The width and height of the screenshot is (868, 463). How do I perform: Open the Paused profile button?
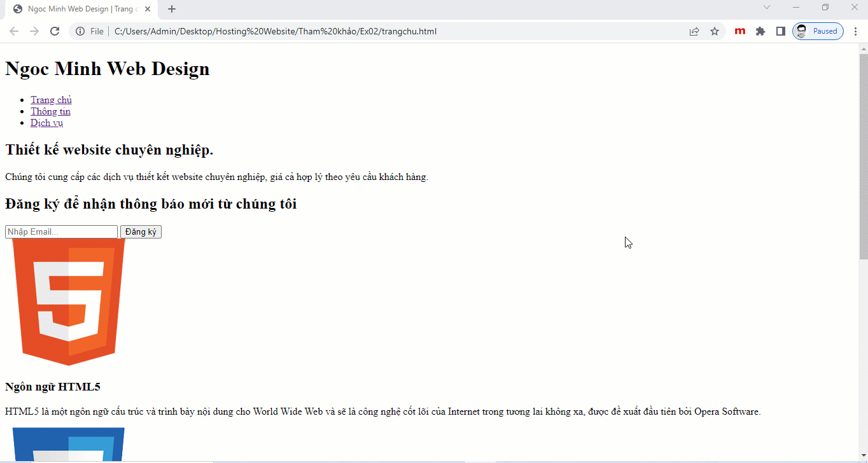(x=818, y=31)
